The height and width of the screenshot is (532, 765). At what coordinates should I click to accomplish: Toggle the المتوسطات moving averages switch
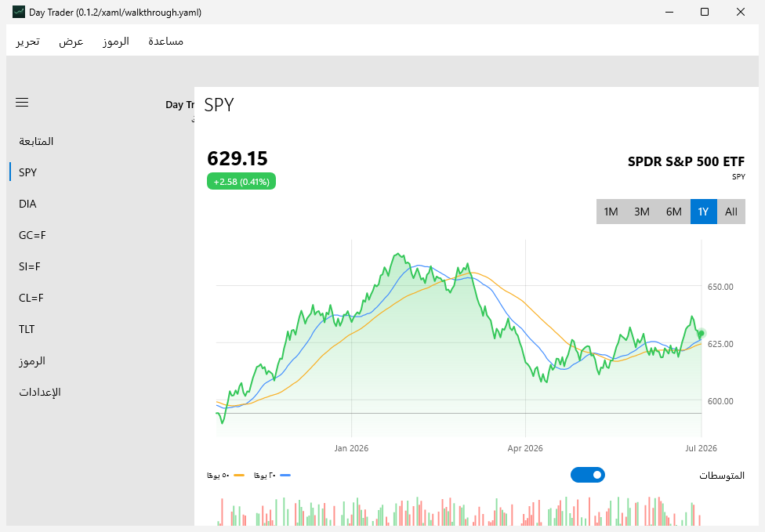[x=588, y=475]
